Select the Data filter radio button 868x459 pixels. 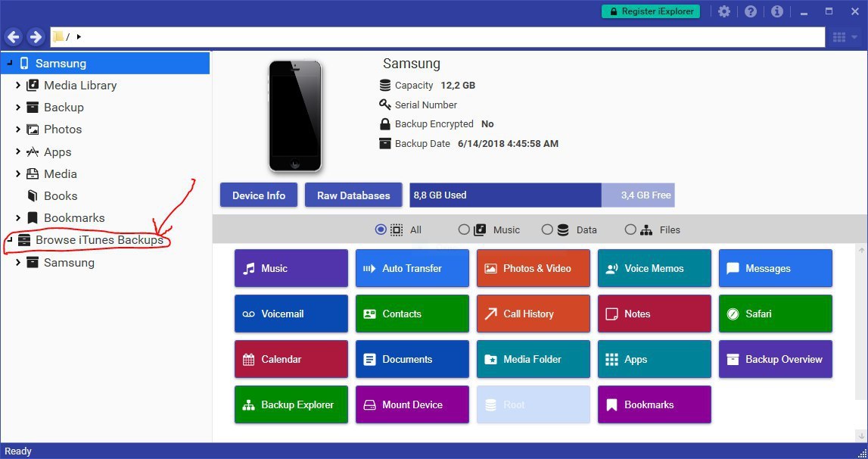click(547, 229)
